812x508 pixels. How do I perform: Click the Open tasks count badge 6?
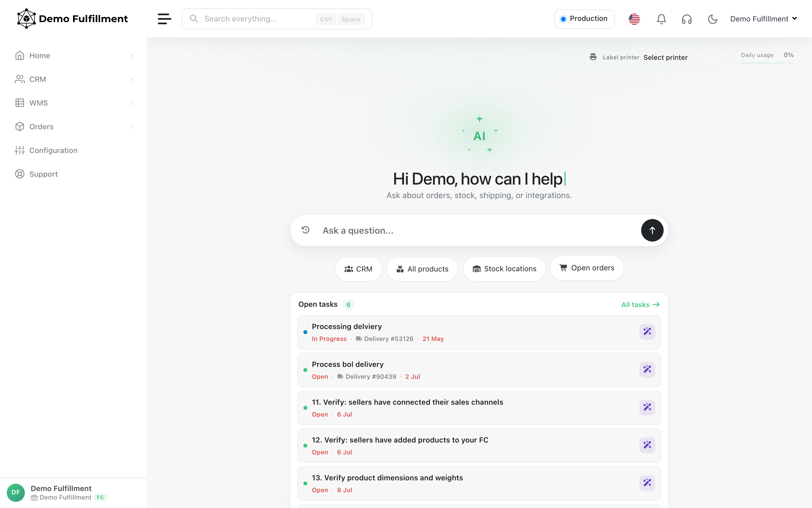point(348,305)
